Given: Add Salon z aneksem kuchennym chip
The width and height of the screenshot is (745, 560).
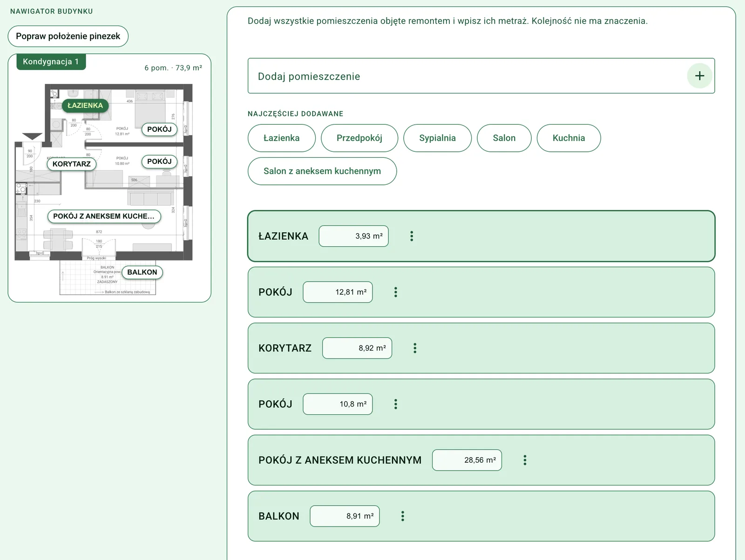Looking at the screenshot, I should (322, 171).
